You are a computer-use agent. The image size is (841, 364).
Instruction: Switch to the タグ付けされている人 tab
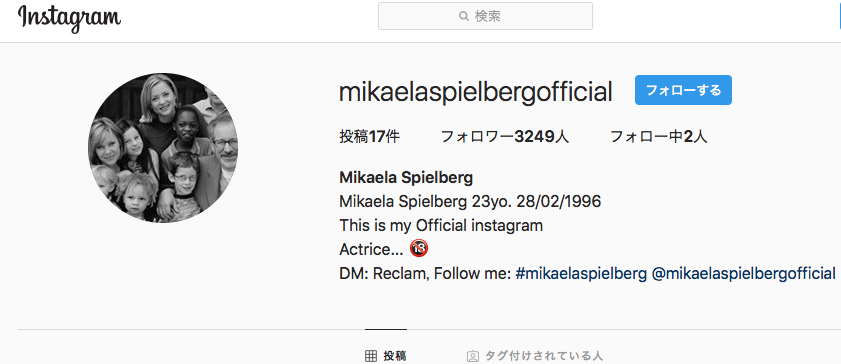[535, 355]
